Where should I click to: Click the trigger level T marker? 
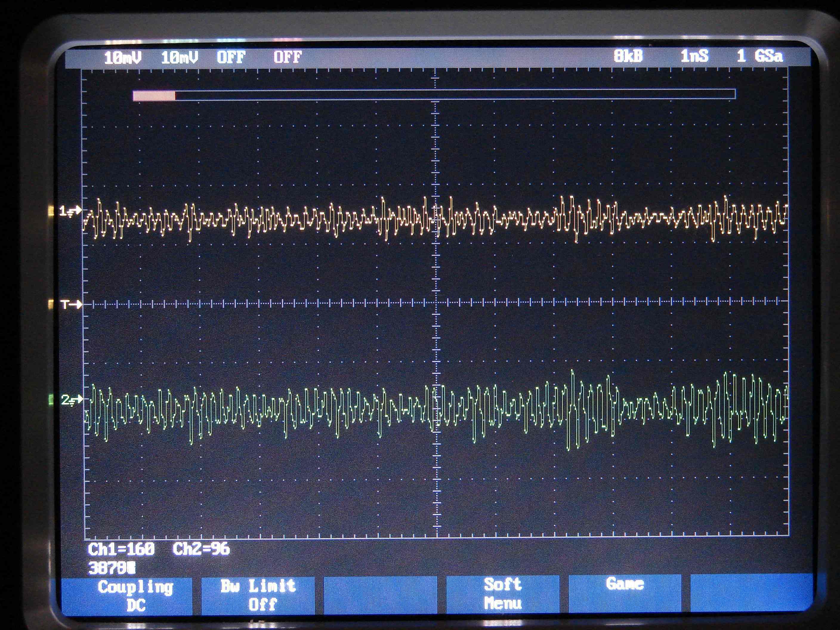click(x=71, y=304)
